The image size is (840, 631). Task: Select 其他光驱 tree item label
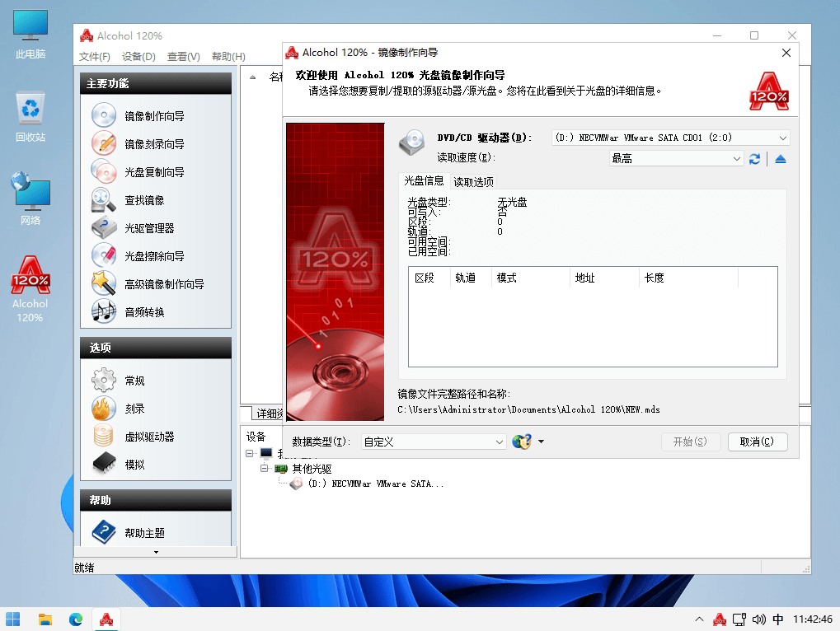pyautogui.click(x=312, y=469)
